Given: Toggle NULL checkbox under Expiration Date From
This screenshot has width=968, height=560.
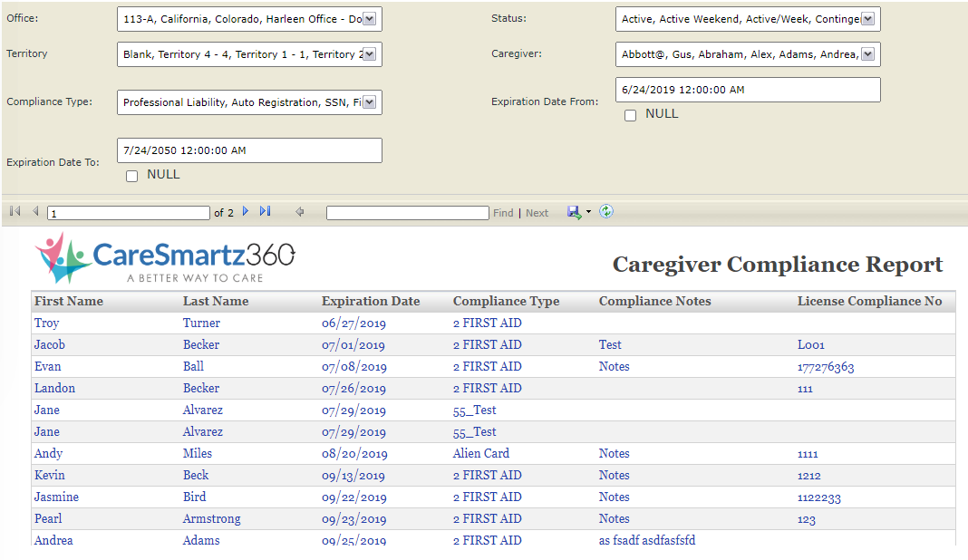Looking at the screenshot, I should click(x=631, y=116).
